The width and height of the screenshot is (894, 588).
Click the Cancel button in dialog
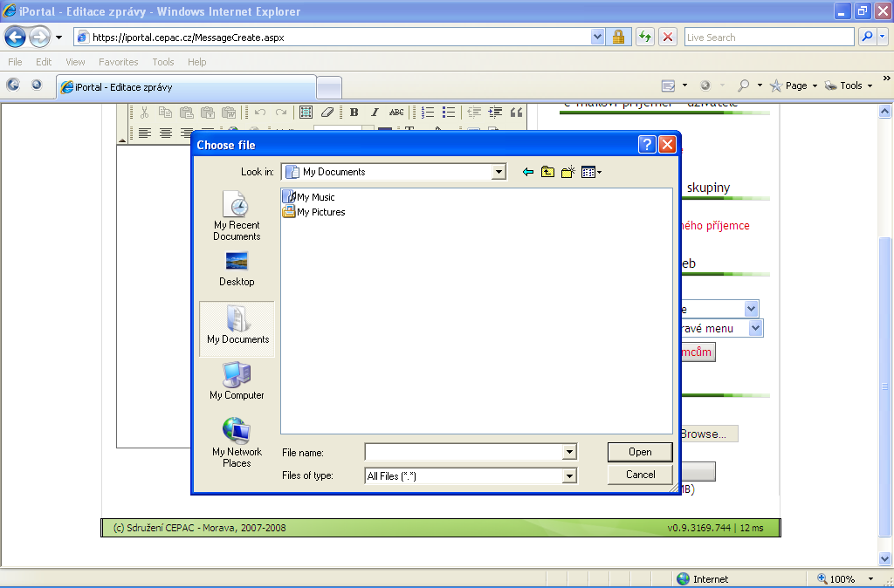click(x=640, y=475)
